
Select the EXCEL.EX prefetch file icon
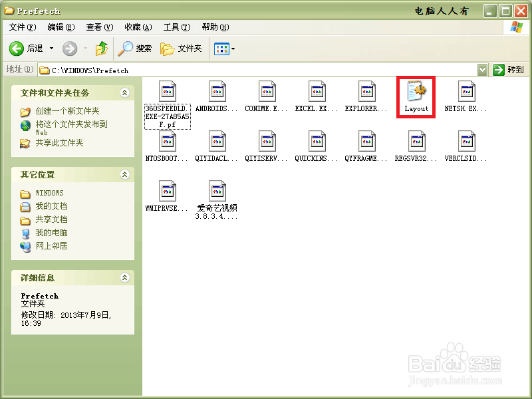316,91
